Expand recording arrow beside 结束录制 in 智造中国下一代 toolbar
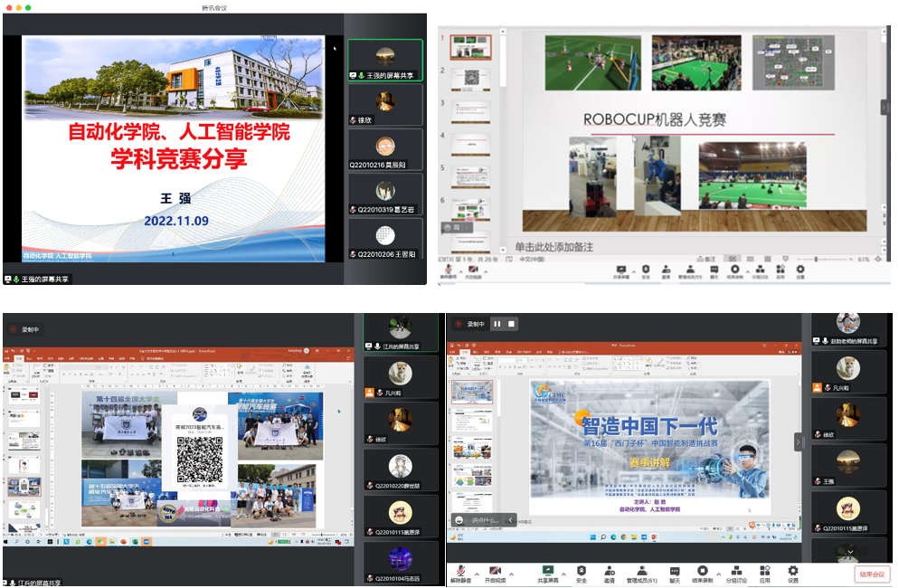The height and width of the screenshot is (588, 899). click(718, 574)
